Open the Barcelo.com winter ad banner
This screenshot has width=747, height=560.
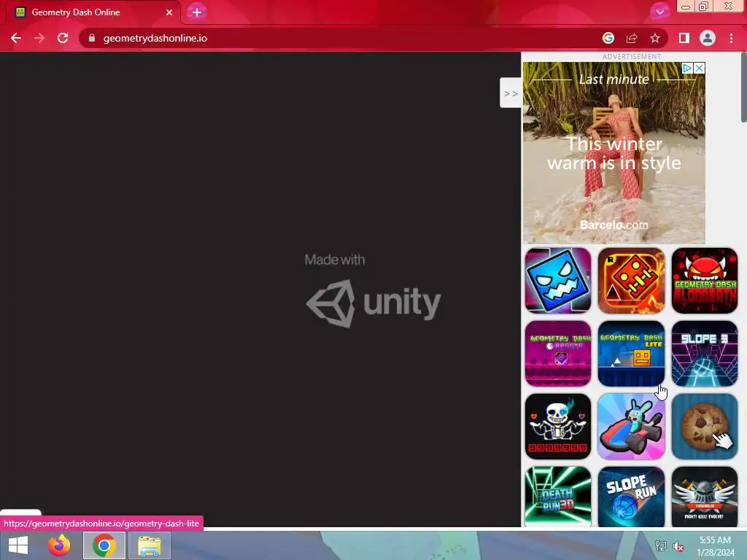coord(614,153)
